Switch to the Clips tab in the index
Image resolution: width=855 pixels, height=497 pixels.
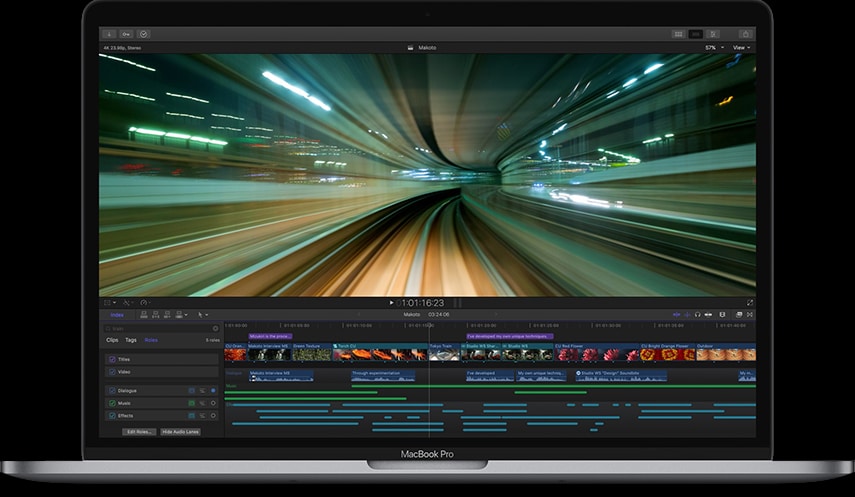[x=112, y=340]
